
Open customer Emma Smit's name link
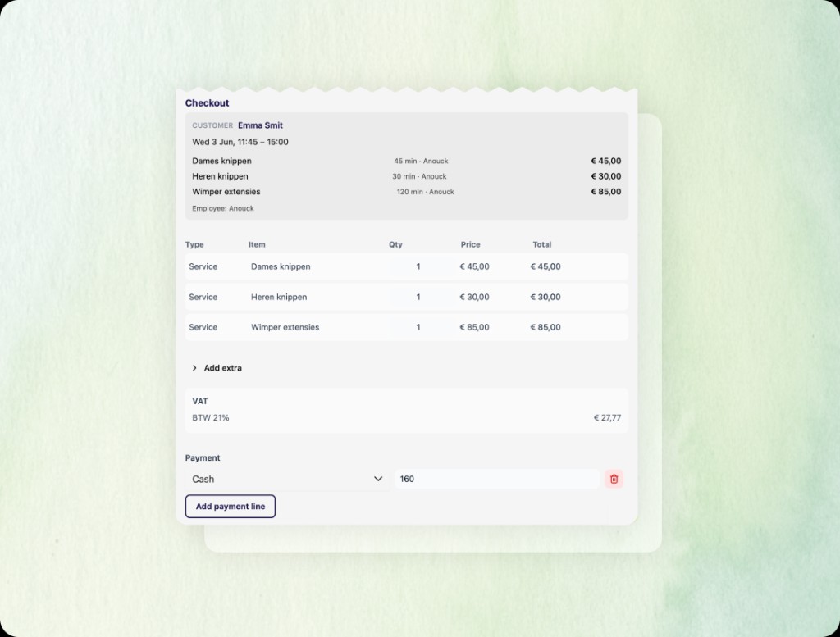click(260, 125)
